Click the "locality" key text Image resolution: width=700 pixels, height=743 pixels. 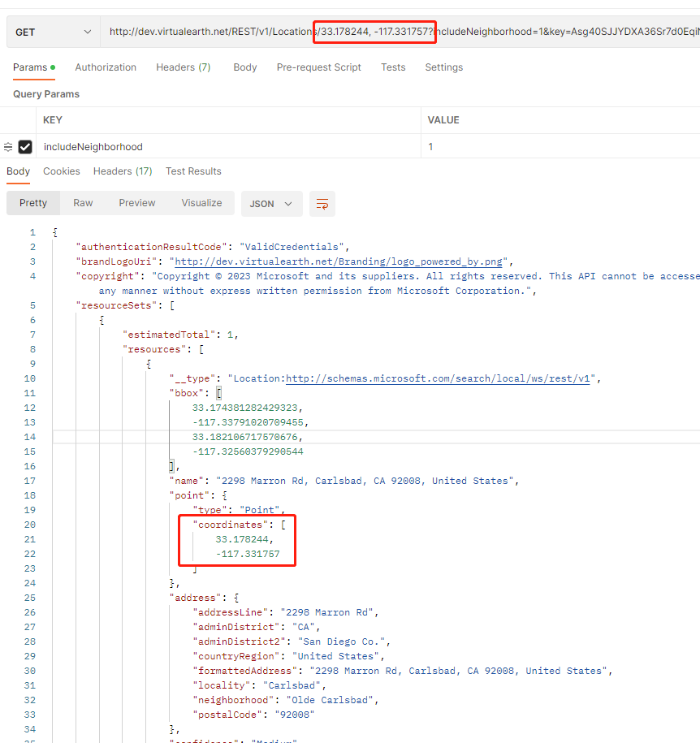point(222,685)
